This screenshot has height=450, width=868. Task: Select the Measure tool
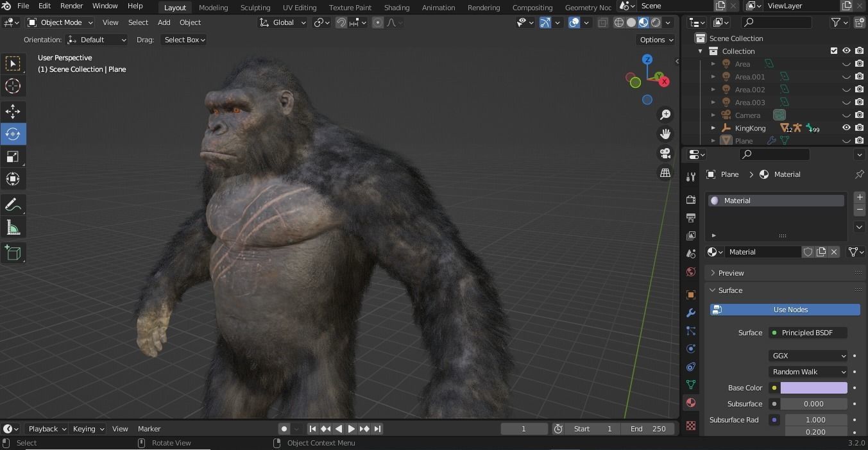(x=13, y=228)
